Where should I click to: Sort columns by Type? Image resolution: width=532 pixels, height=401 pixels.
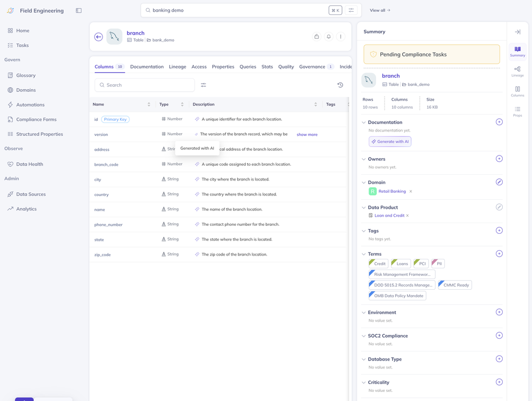[182, 104]
